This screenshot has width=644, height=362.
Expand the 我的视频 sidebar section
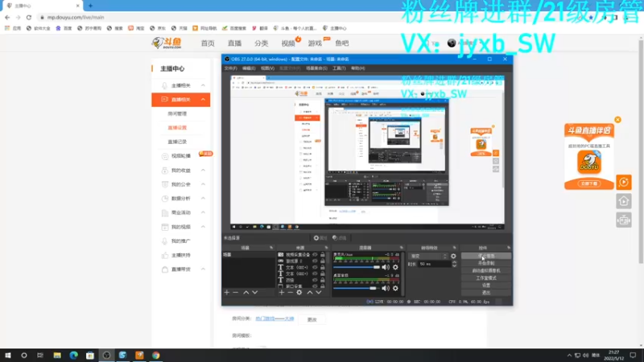[x=203, y=227]
